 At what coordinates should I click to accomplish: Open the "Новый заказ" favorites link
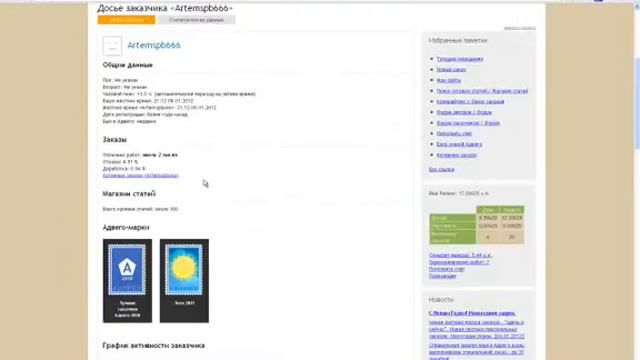[x=451, y=70]
